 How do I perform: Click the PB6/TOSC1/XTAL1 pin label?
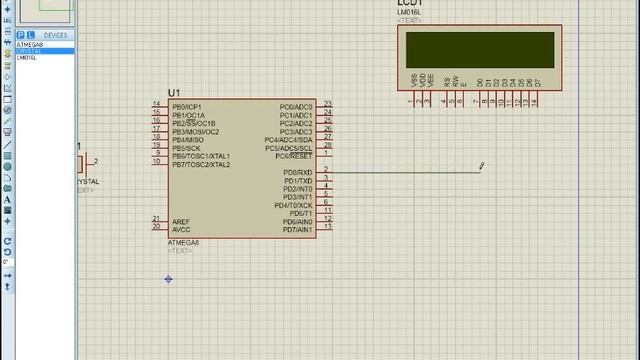pos(201,156)
